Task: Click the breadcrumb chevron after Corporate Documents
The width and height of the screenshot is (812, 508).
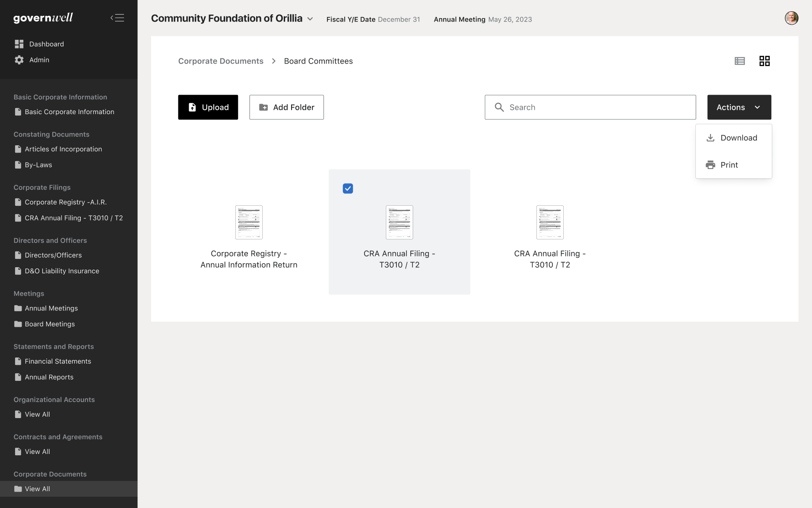Action: click(273, 61)
